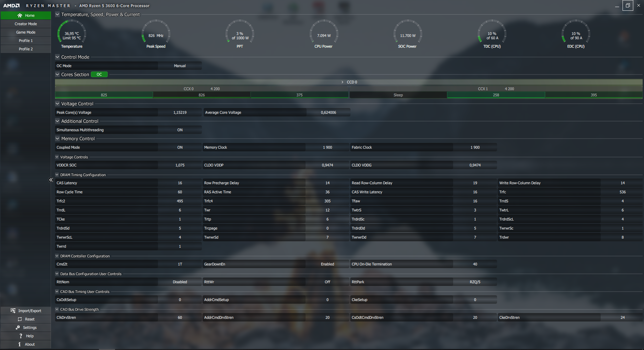Collapse CAD Bus Drive Strength subsection

click(x=57, y=309)
